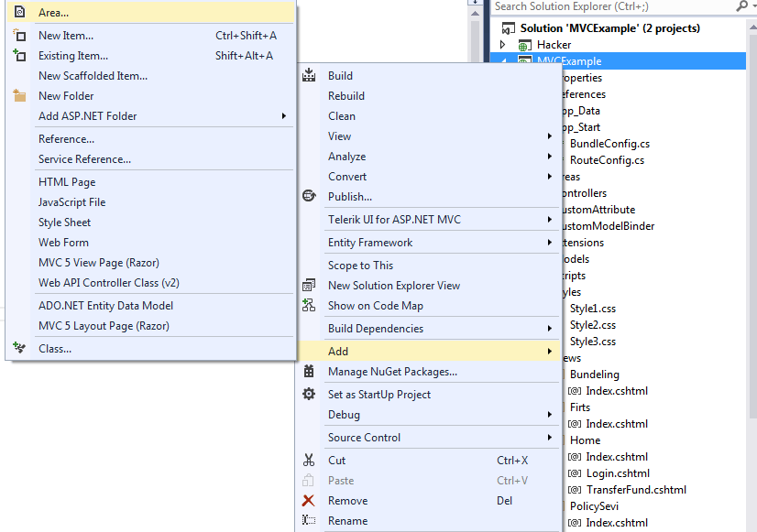Click the Publish globe icon
This screenshot has width=757, height=532.
[309, 196]
